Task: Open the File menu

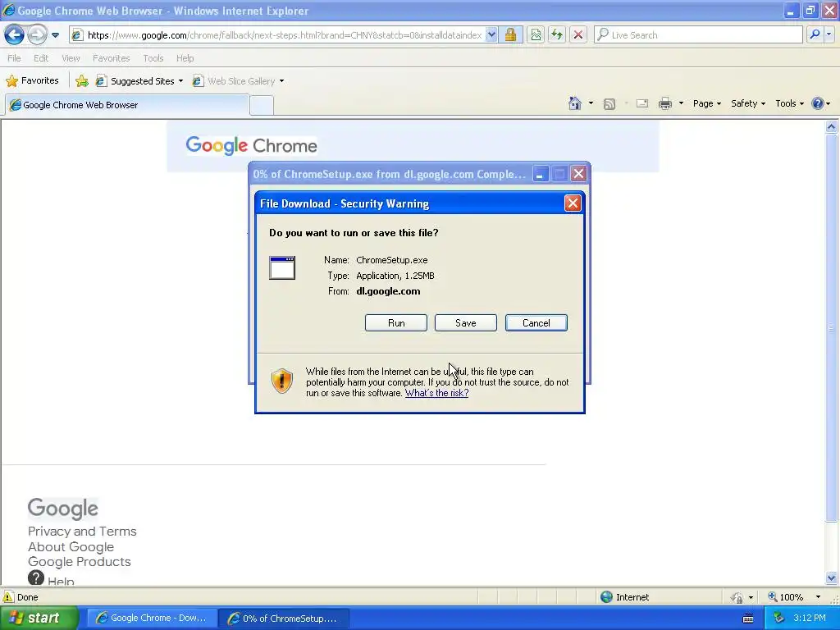Action: pos(14,58)
